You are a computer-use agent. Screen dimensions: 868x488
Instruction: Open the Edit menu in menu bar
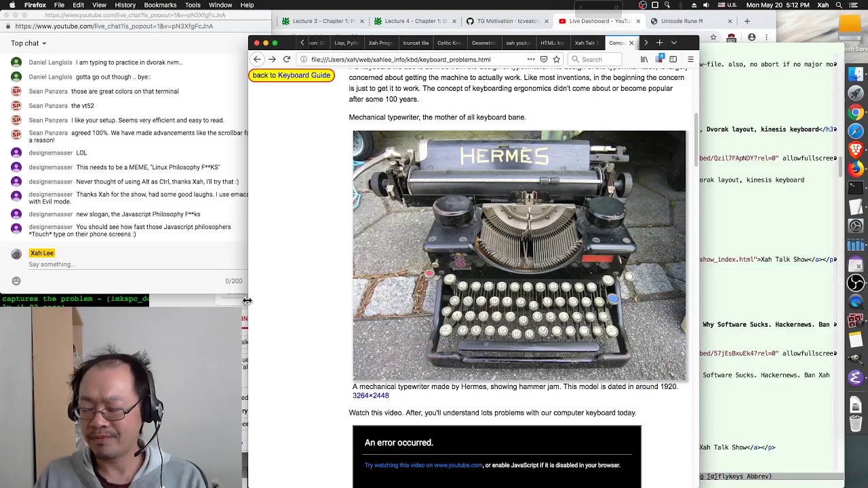pos(79,5)
